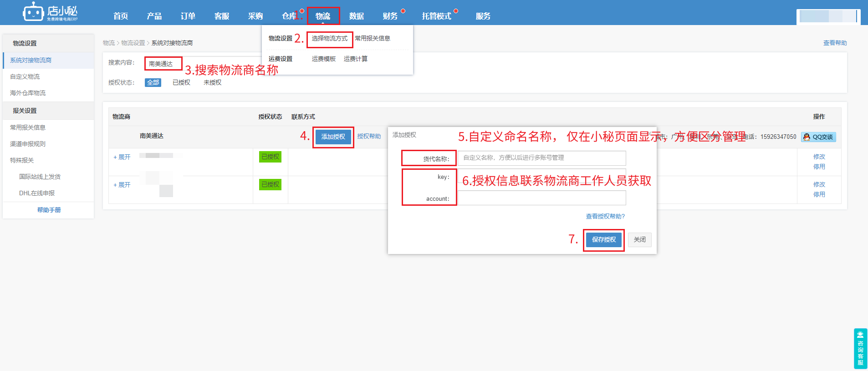Choose 运费模板 in the dropdown menu
868x371 pixels.
pos(324,59)
